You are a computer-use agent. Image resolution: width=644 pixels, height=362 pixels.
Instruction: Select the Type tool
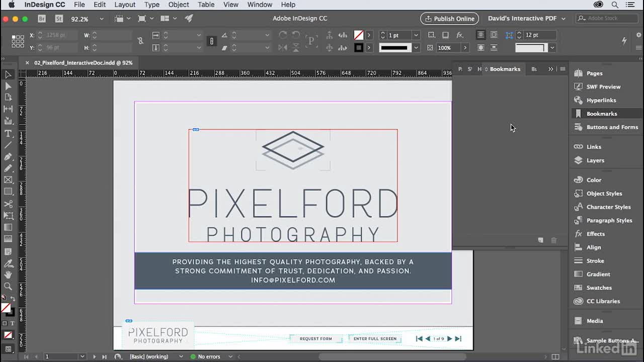click(8, 133)
